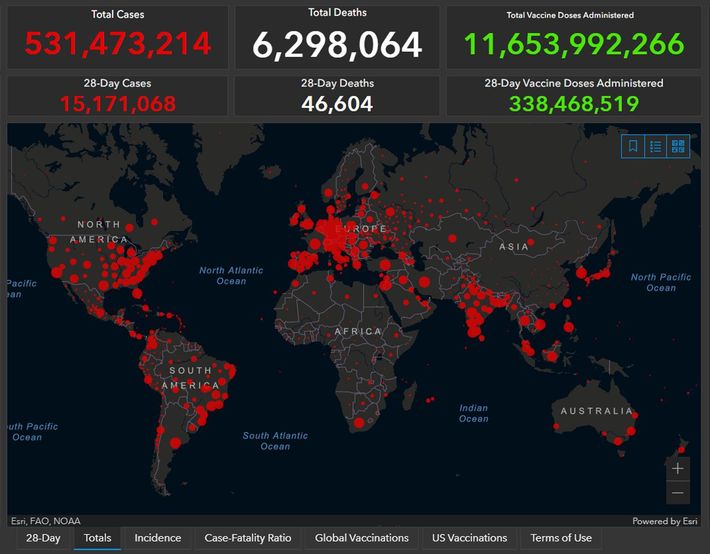Switch to Global Vaccinations tab
Viewport: 710px width, 554px height.
tap(361, 538)
